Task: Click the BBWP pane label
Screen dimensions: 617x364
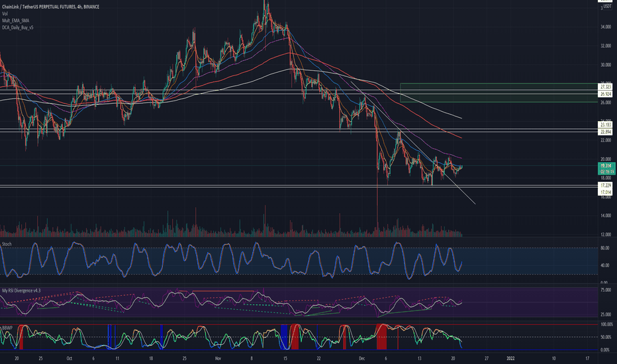Action: (7, 328)
